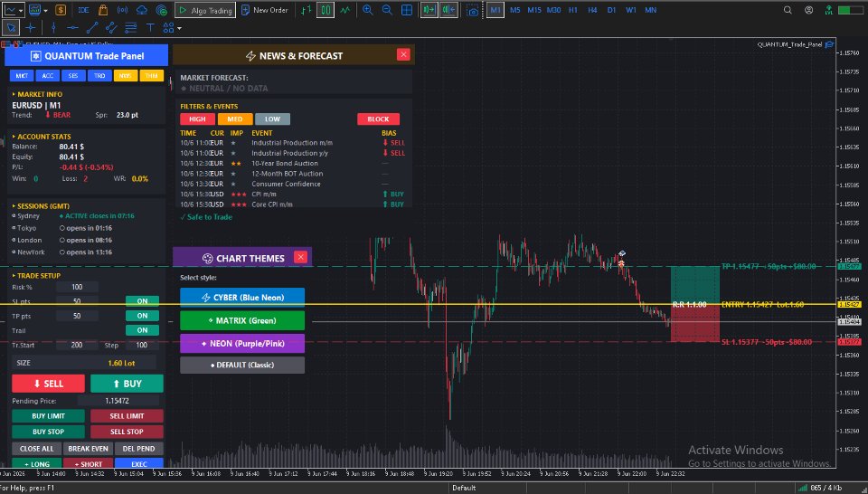
Task: Take a chart screenshot with camera icon
Action: coord(472,11)
